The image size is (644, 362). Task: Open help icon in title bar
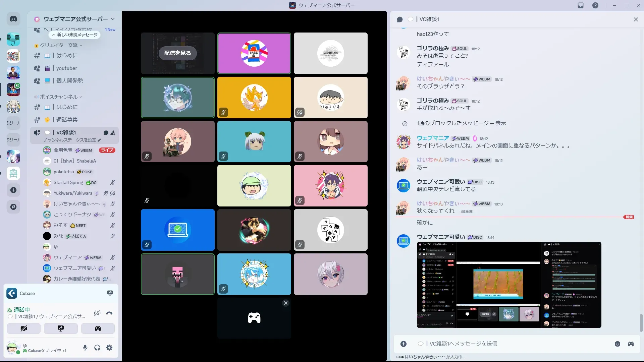[595, 5]
